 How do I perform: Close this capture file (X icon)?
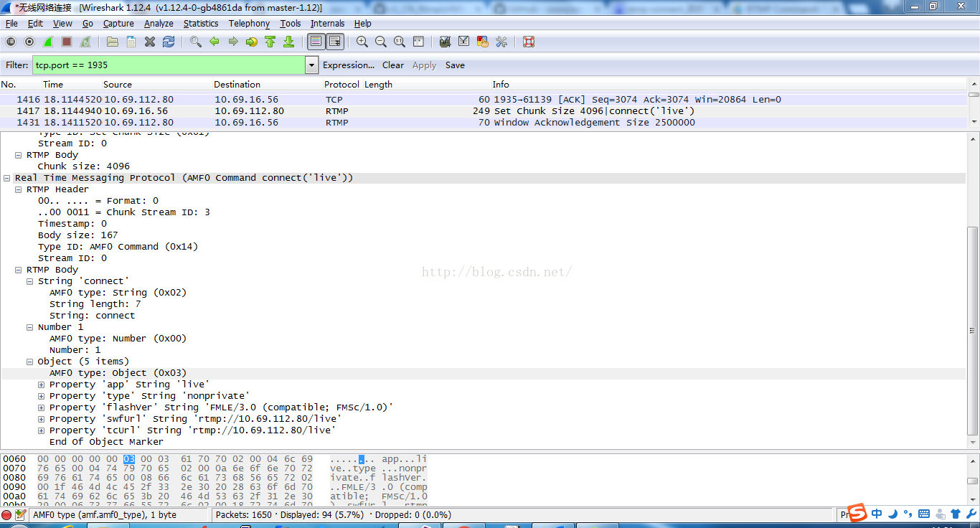tap(150, 42)
